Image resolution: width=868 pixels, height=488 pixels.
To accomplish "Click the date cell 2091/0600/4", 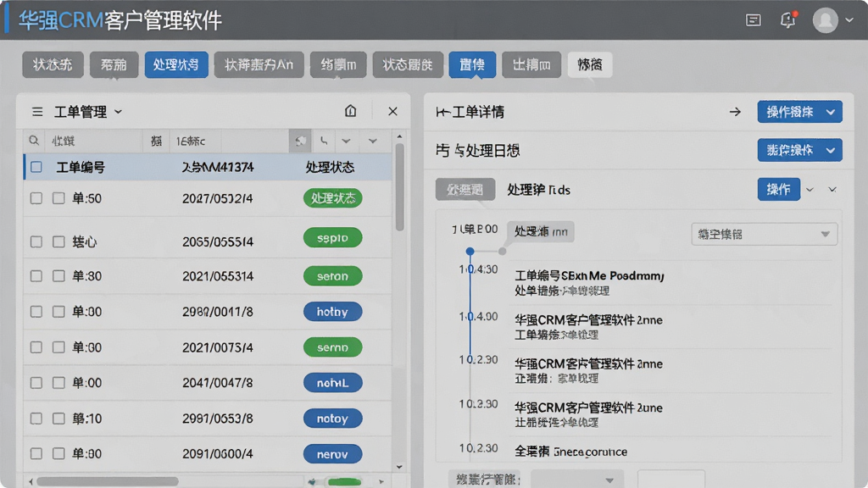I will [218, 454].
